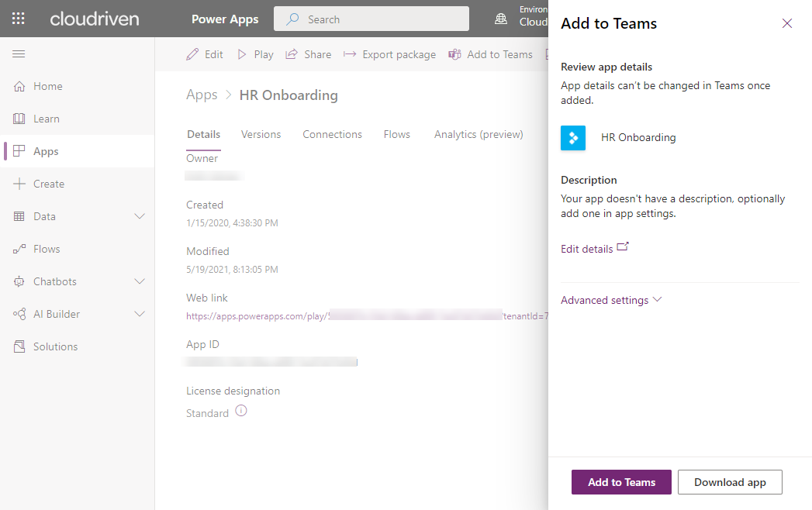This screenshot has width=812, height=510.
Task: Select Export package in the command bar
Action: (x=389, y=54)
